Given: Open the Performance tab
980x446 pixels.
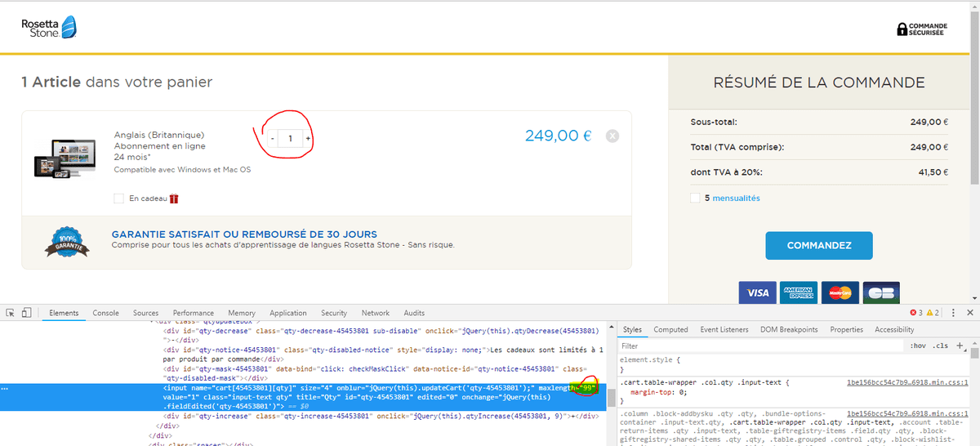Looking at the screenshot, I should [194, 313].
